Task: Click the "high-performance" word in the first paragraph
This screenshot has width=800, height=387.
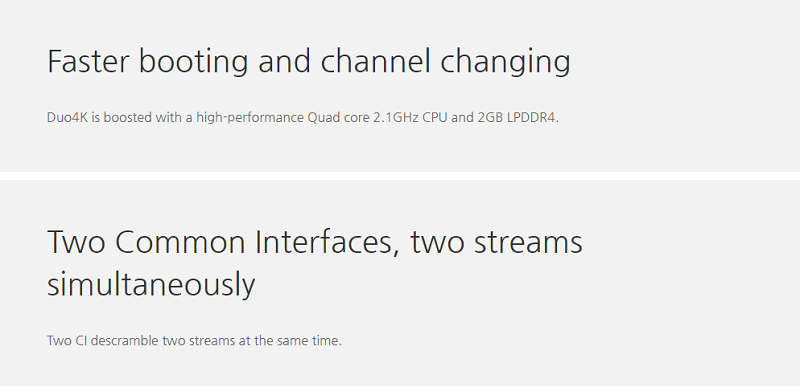Action: pos(249,118)
